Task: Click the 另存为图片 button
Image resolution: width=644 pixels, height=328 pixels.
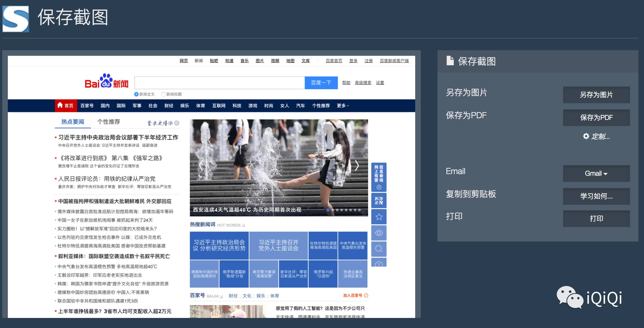Action: pyautogui.click(x=596, y=95)
